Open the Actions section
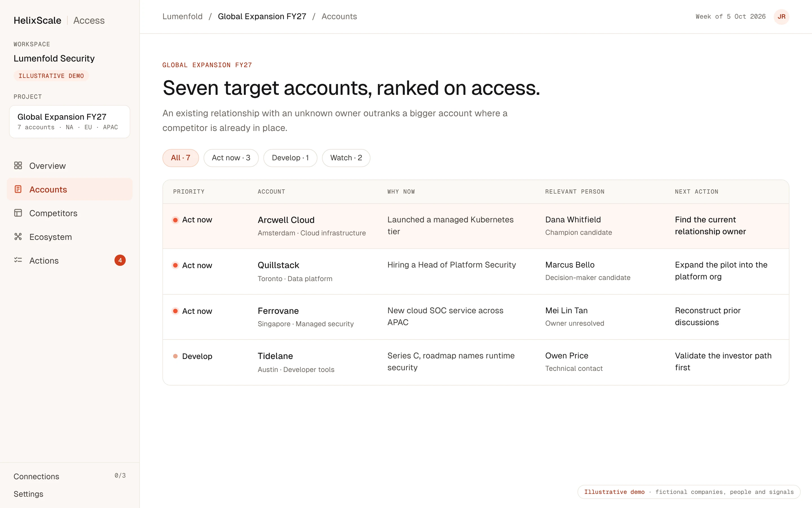Screen dimensions: 812x508 click(69, 260)
